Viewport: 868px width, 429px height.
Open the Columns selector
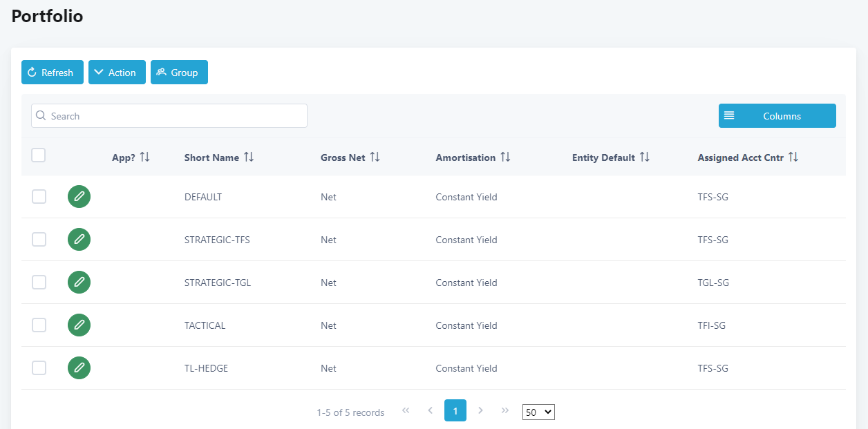point(777,116)
